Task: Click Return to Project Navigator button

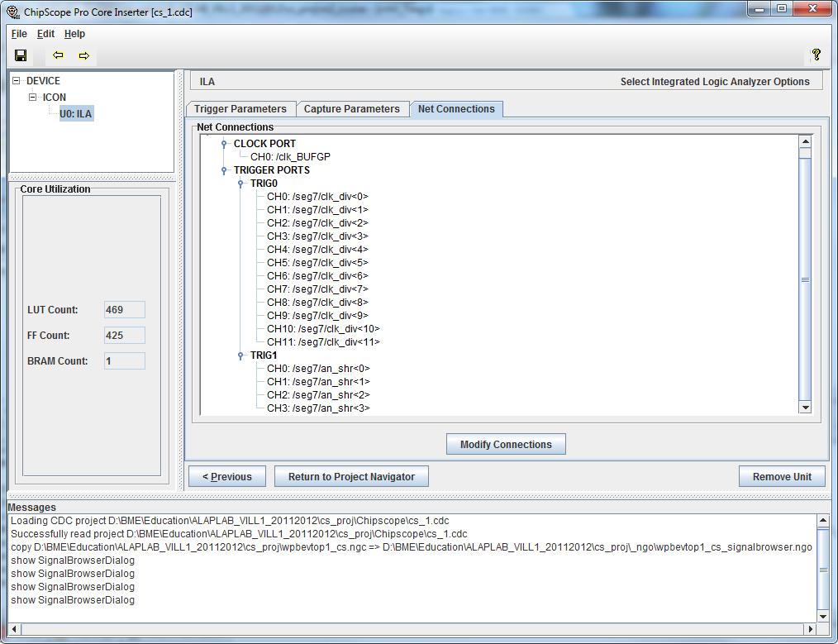Action: (x=352, y=477)
